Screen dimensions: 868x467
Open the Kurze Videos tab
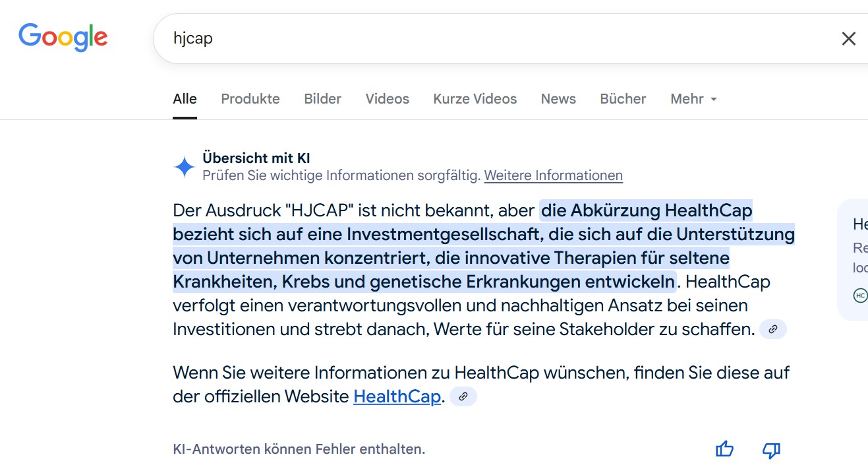tap(475, 99)
